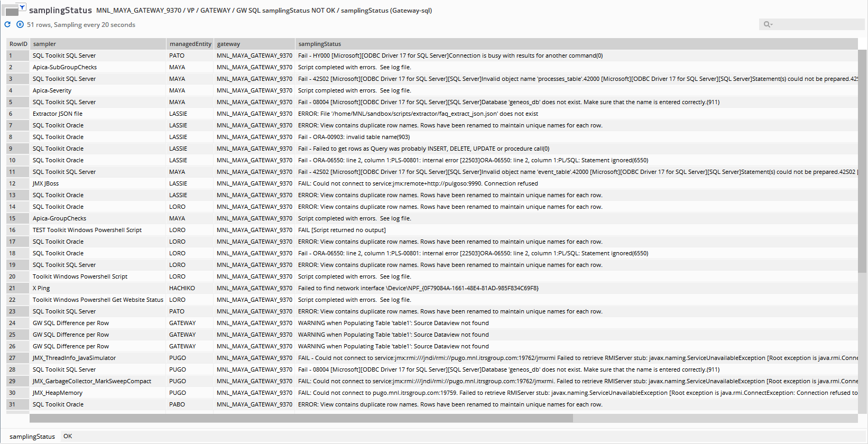This screenshot has height=444, width=868.
Task: Click the refresh dataview icon
Action: 7,24
